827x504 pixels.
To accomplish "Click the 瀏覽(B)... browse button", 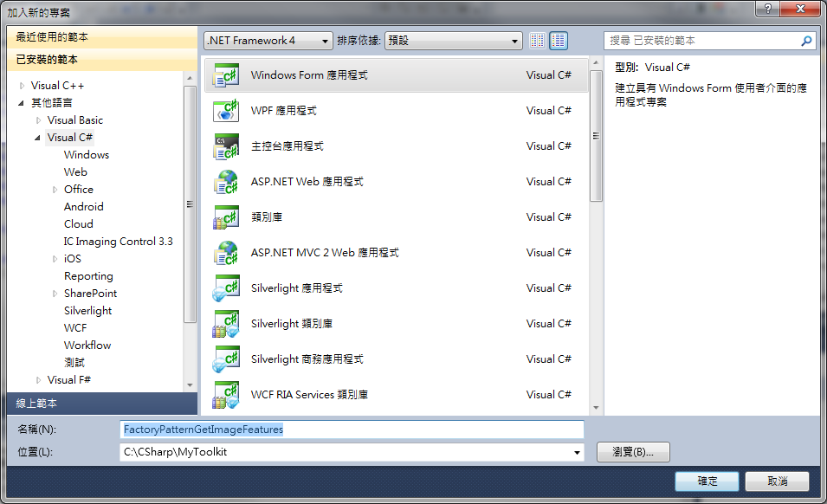I will [633, 452].
